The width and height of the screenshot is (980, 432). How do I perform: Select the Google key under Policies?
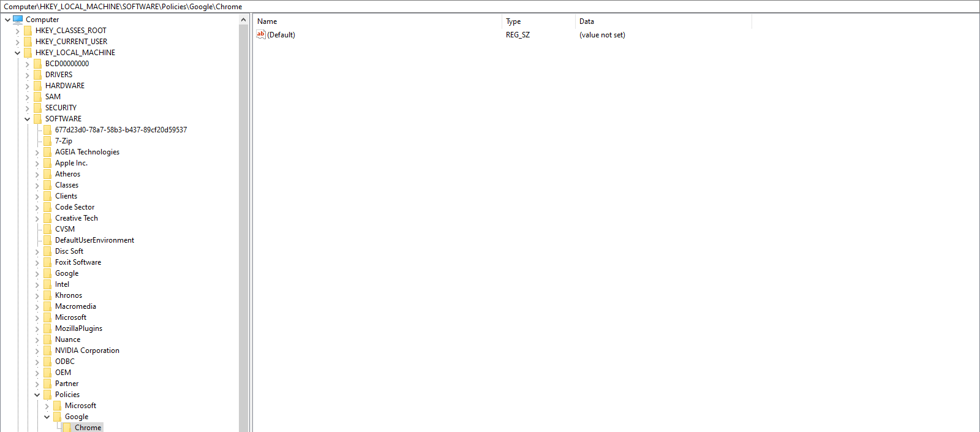[x=77, y=417]
